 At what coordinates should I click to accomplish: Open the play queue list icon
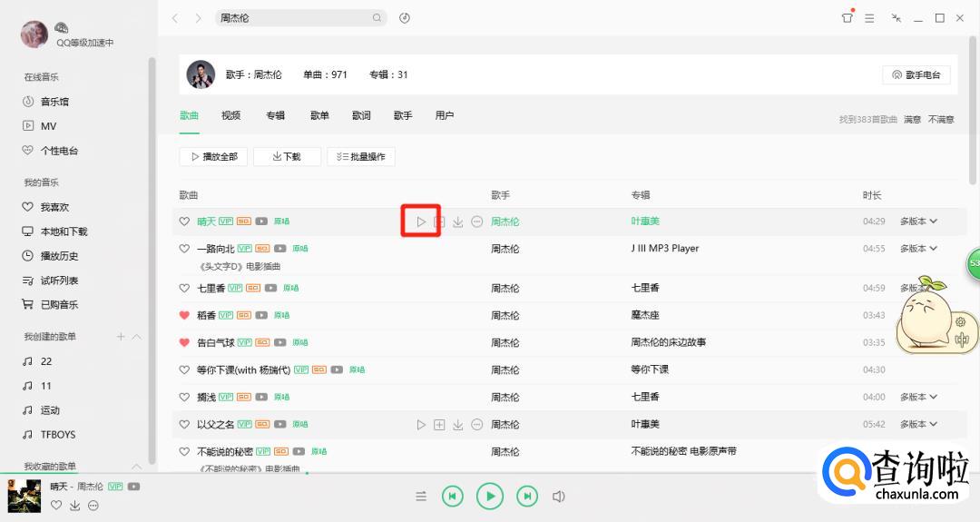point(421,497)
